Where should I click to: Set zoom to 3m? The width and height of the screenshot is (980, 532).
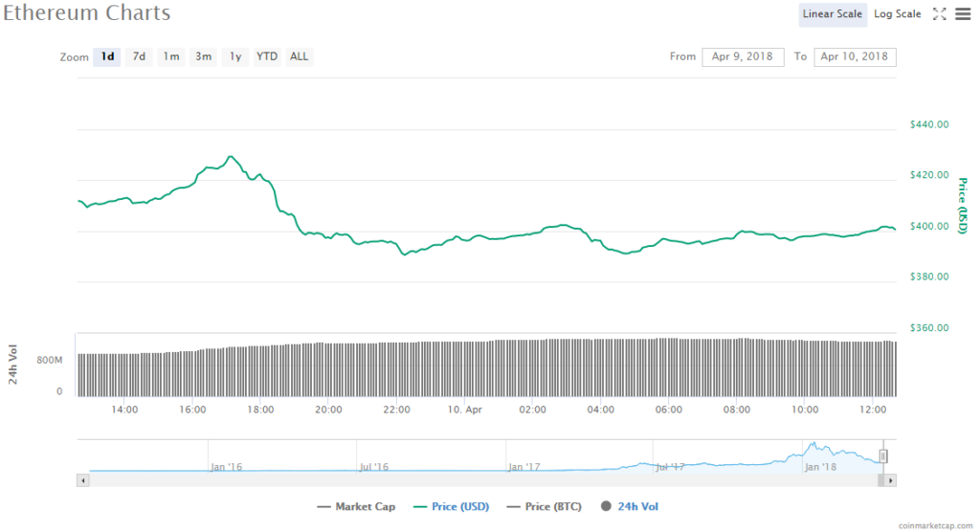coord(203,56)
